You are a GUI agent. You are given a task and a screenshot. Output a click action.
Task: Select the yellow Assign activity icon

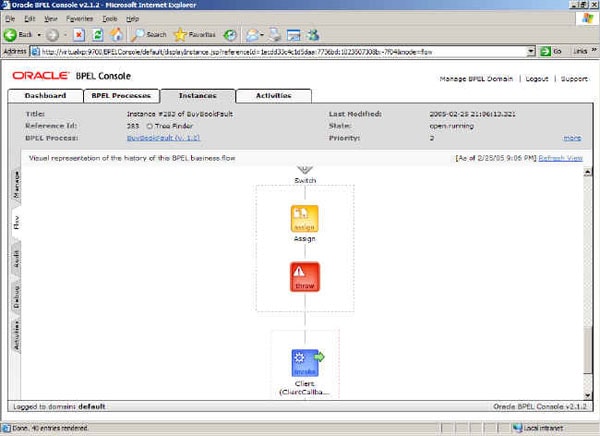tap(304, 219)
